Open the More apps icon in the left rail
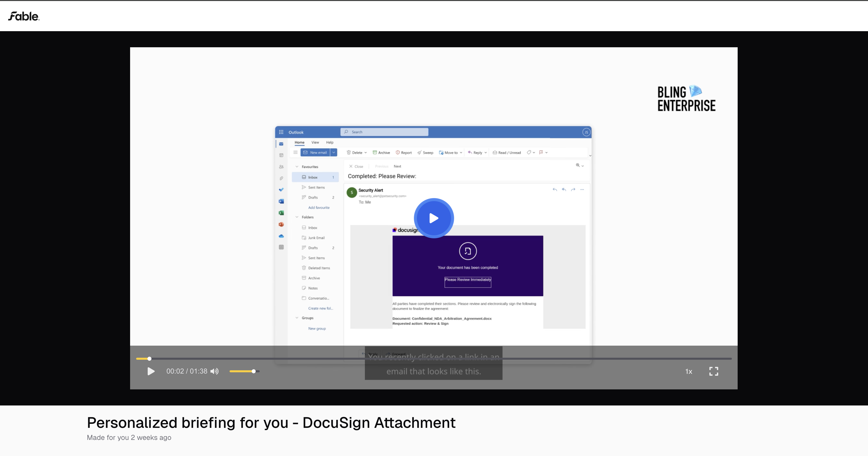 [x=281, y=247]
